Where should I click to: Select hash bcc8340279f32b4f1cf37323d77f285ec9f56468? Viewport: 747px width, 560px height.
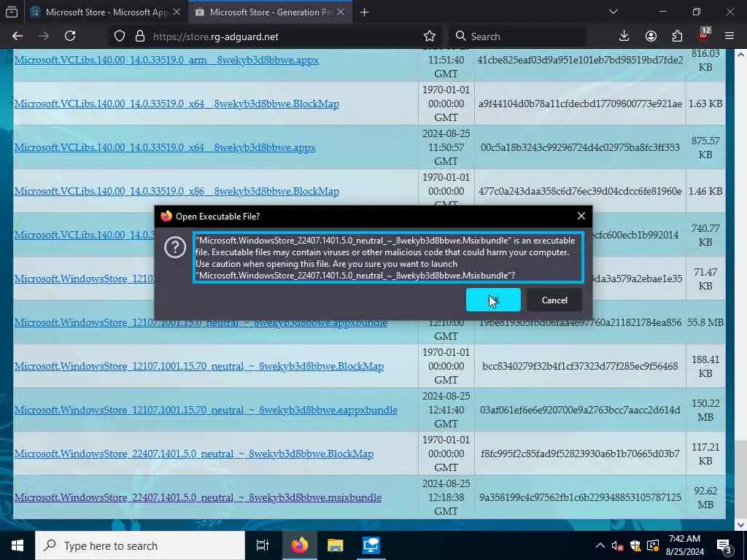pyautogui.click(x=580, y=366)
